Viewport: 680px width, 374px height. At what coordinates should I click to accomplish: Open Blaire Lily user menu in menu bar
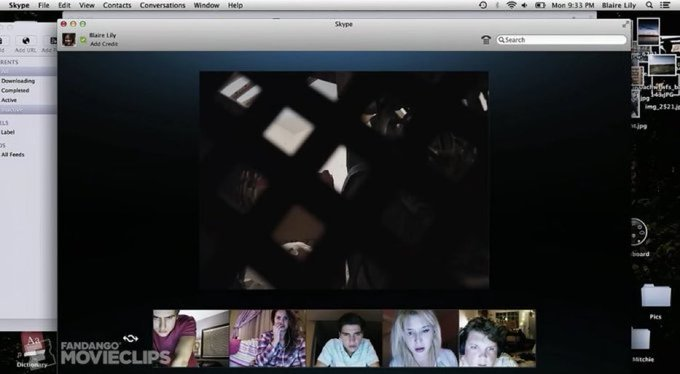pos(619,5)
